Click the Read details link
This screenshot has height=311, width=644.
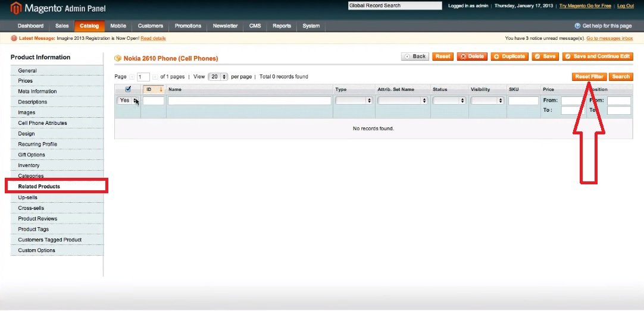coord(153,39)
